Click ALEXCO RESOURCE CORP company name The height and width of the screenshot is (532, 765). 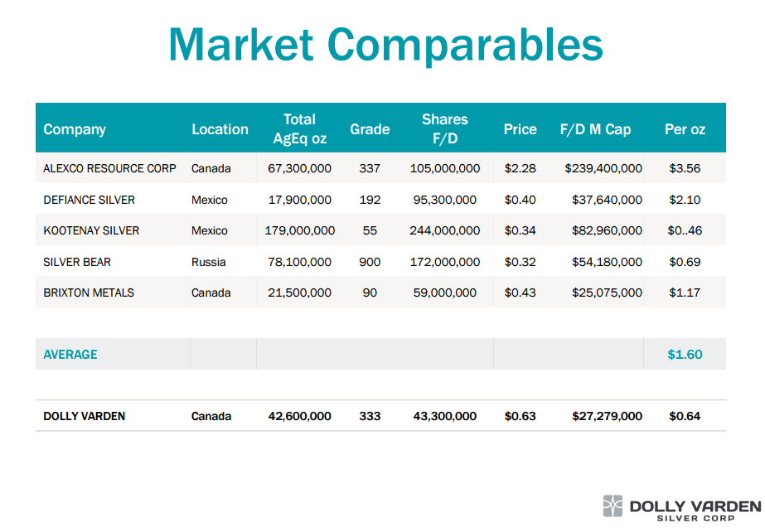point(109,168)
